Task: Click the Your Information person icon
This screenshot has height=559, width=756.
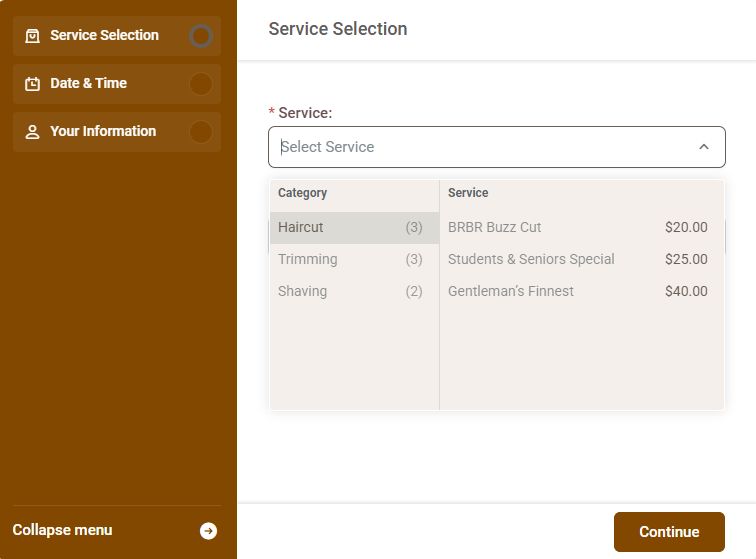Action: click(x=32, y=132)
